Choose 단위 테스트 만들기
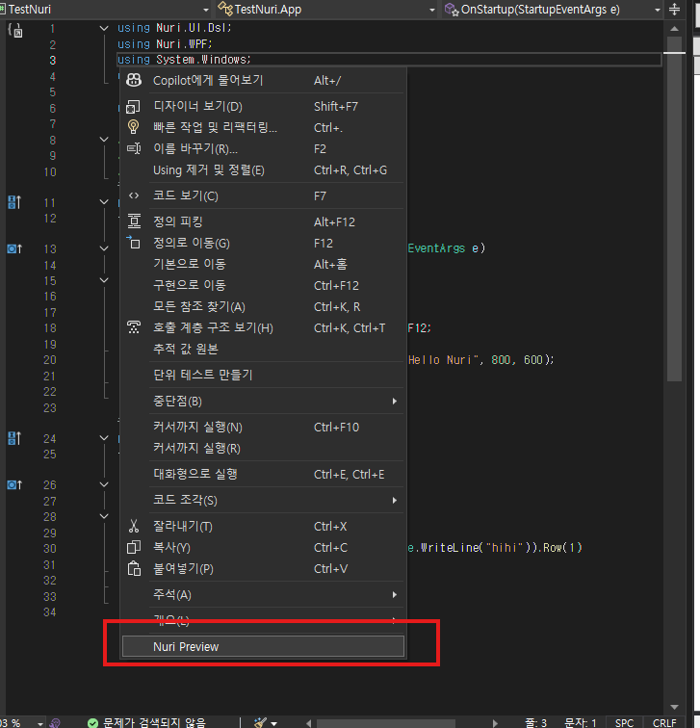The height and width of the screenshot is (728, 700). pyautogui.click(x=263, y=376)
